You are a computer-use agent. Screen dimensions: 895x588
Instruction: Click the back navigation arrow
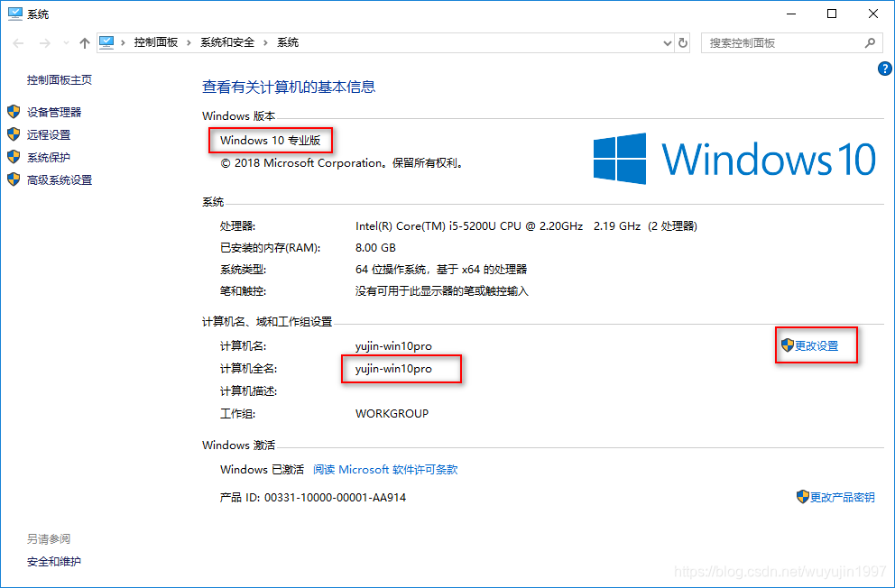[x=18, y=42]
